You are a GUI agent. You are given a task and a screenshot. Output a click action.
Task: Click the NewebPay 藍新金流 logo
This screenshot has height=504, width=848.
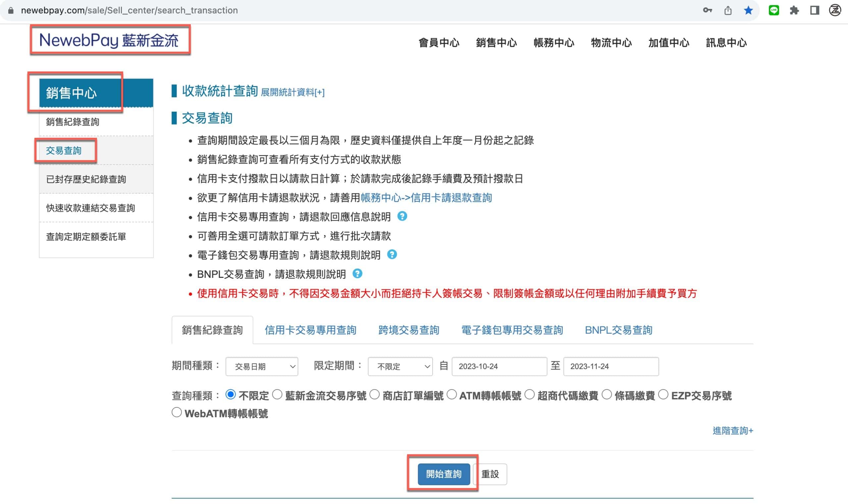click(109, 40)
